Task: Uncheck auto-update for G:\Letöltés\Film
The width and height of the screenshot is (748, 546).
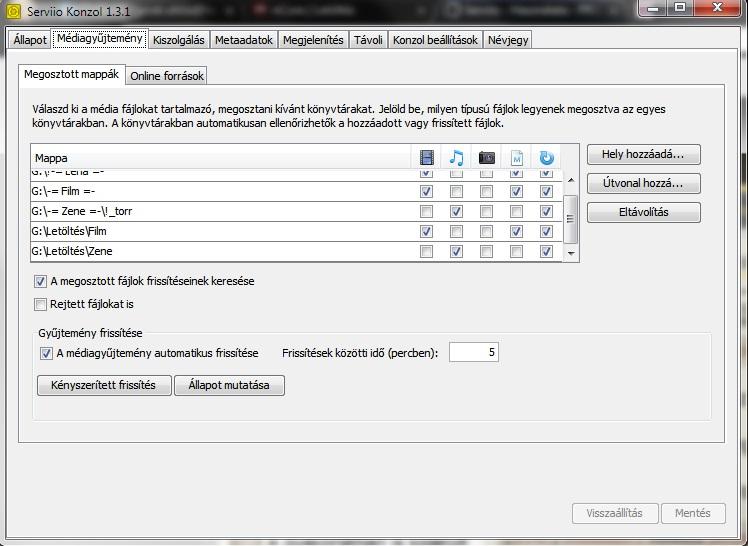Action: (546, 231)
